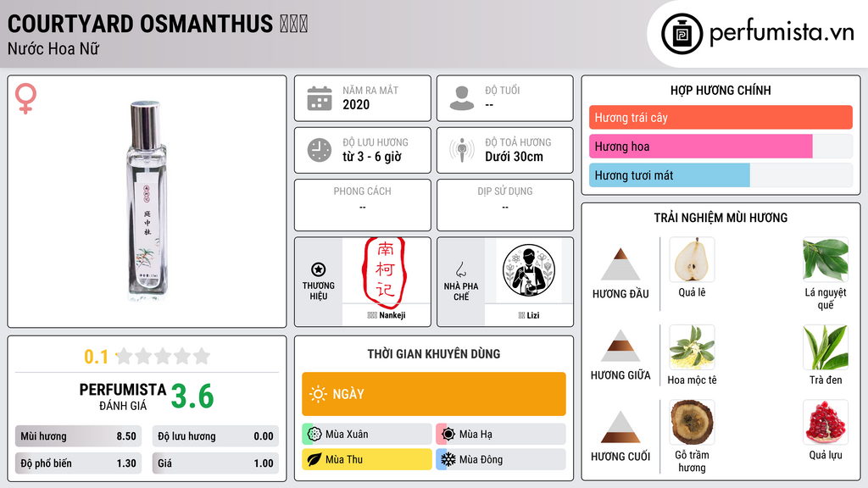Open the red Nankeji brand seal logo
Viewport: 868px width, 488px height.
coord(385,272)
